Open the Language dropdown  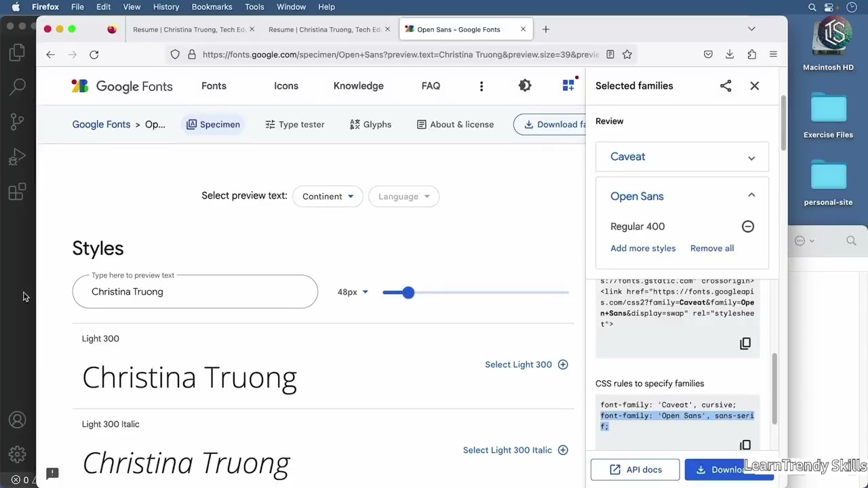coord(403,197)
